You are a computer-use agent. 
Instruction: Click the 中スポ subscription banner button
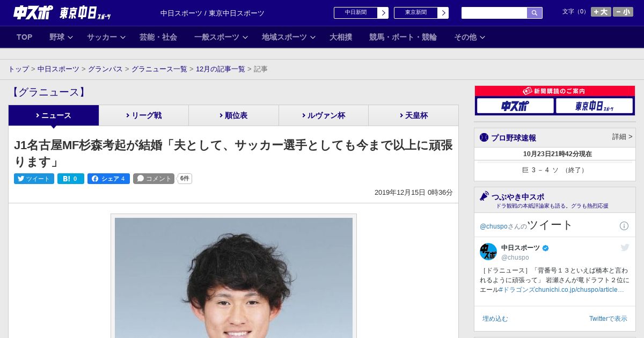tap(515, 106)
